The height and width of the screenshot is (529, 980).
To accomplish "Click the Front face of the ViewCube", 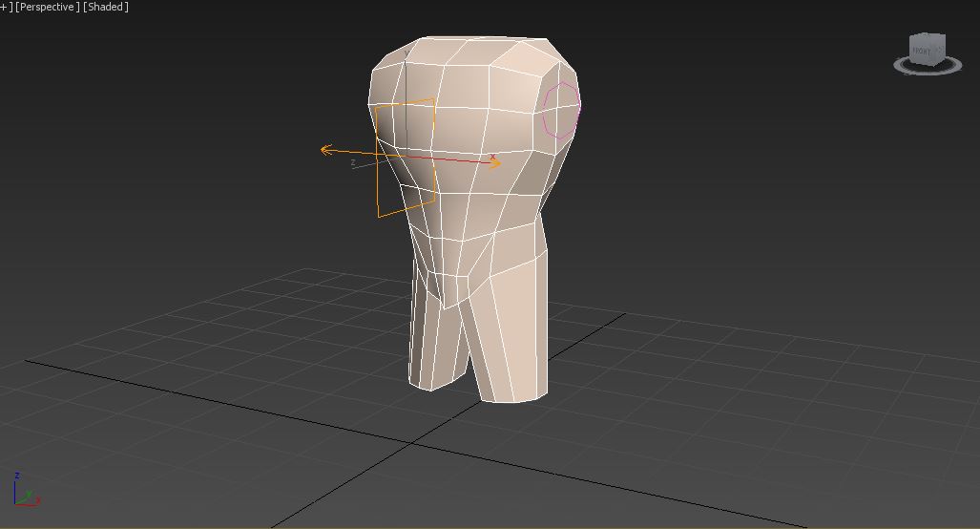I will pyautogui.click(x=922, y=51).
